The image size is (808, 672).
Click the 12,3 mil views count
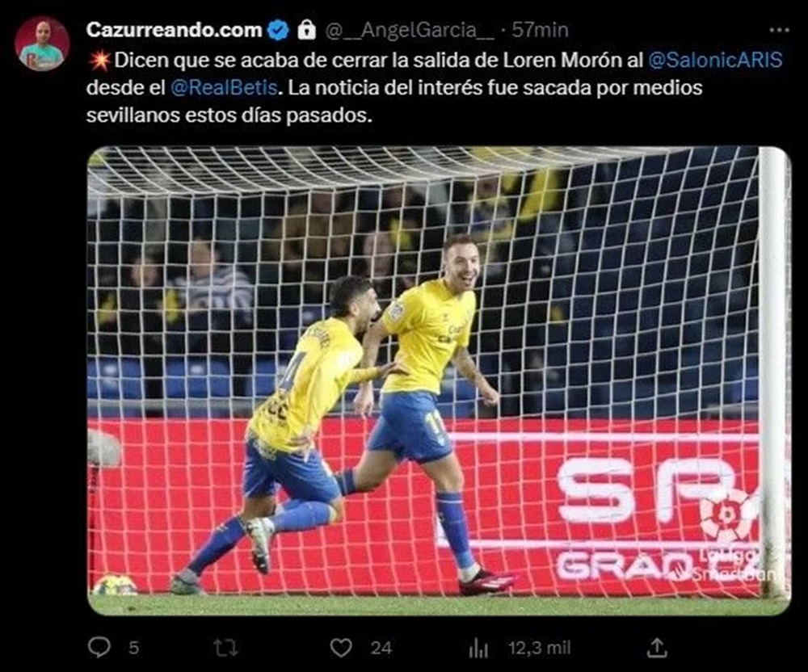[x=540, y=648]
